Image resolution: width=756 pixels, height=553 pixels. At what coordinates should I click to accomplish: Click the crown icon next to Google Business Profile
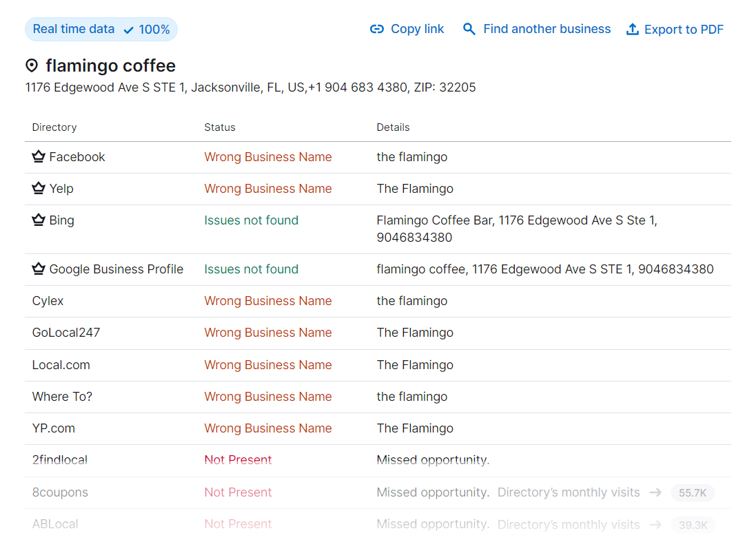pos(39,269)
